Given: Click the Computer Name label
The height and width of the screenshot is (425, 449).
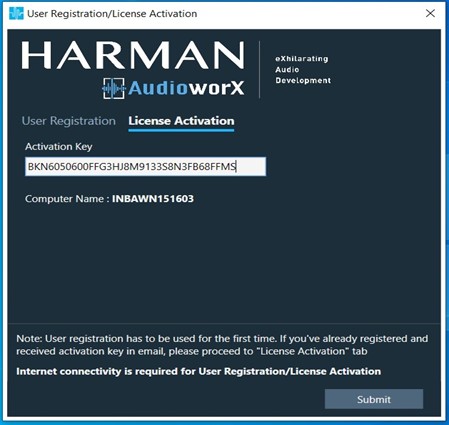Looking at the screenshot, I should pyautogui.click(x=67, y=199).
